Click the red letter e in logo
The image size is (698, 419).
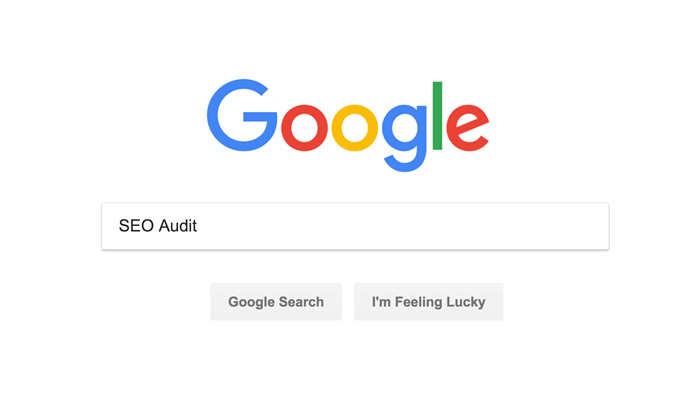click(x=467, y=128)
